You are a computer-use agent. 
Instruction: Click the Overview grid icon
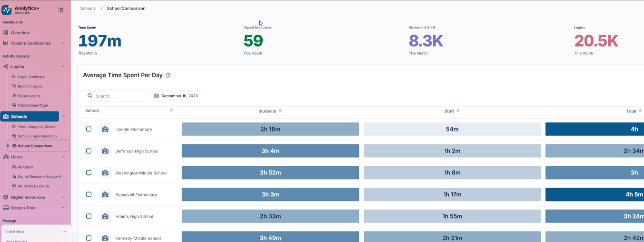(6, 33)
